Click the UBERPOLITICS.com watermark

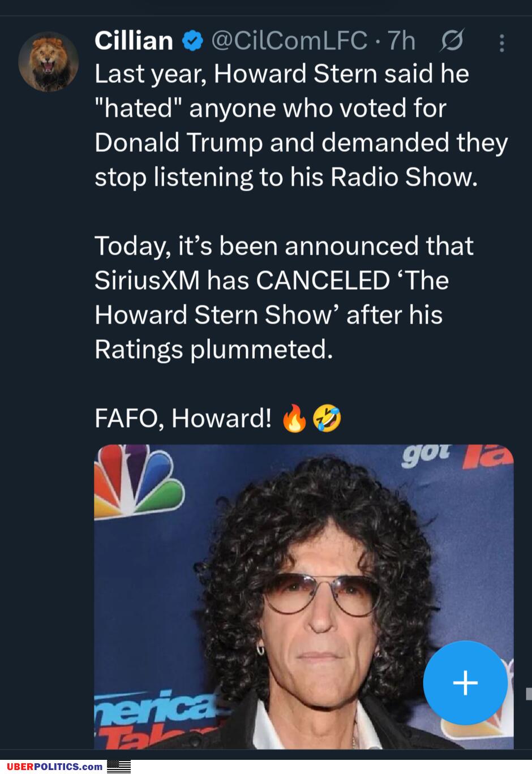tap(55, 767)
